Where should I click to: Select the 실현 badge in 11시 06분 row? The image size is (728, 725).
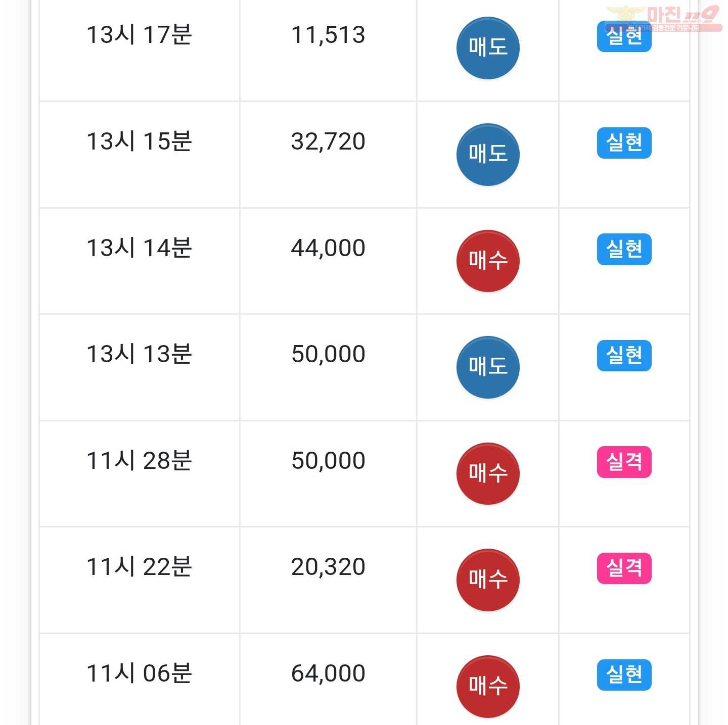(624, 674)
